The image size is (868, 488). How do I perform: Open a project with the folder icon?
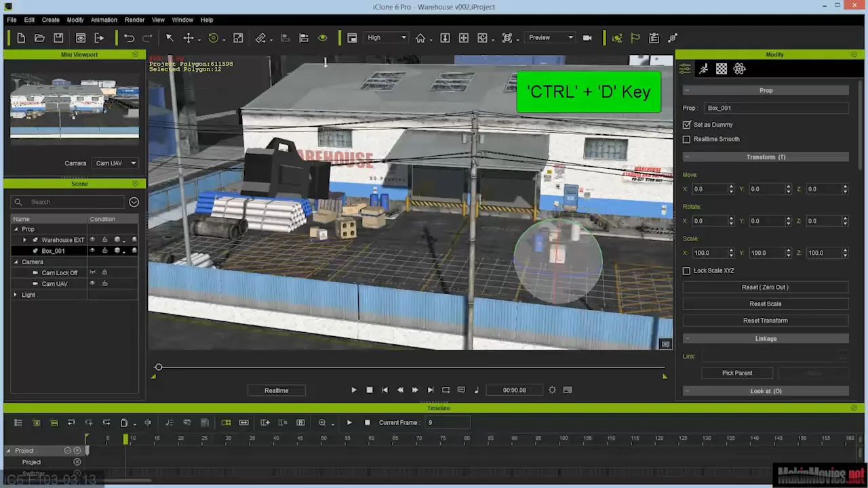click(39, 38)
